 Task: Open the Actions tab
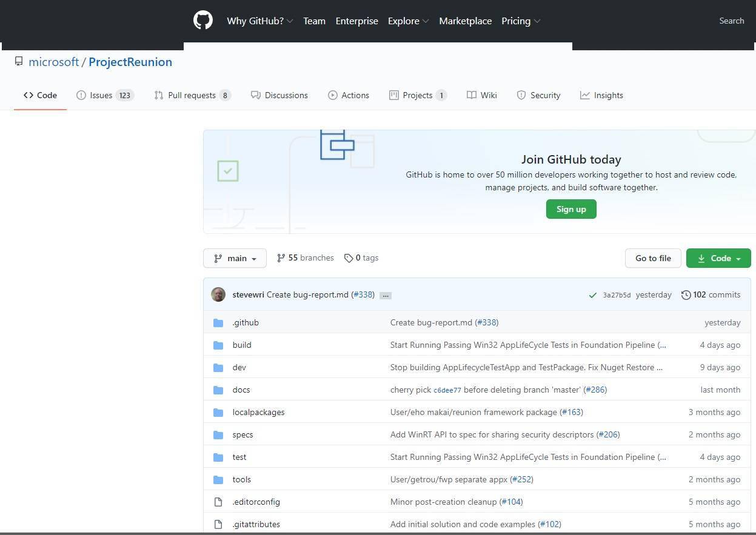(349, 95)
